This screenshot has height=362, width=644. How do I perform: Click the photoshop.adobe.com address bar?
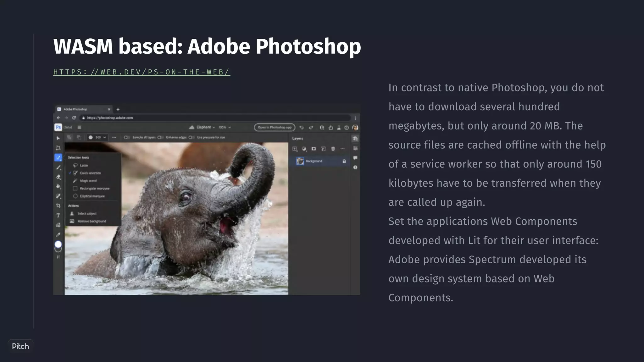(215, 118)
